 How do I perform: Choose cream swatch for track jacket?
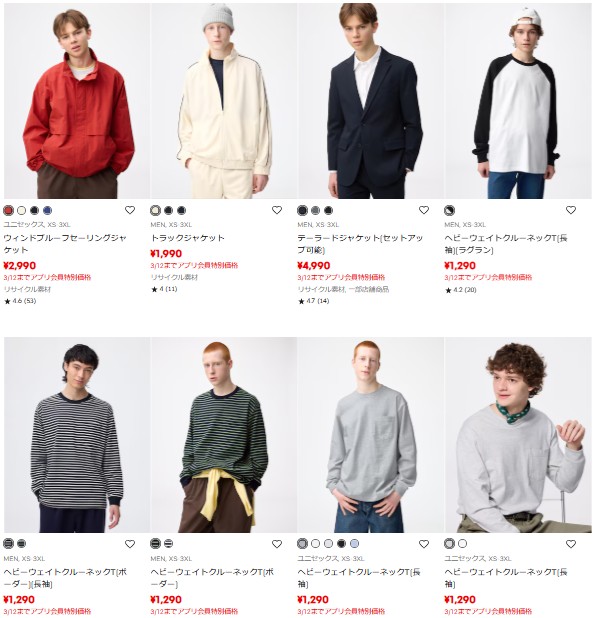(x=155, y=210)
